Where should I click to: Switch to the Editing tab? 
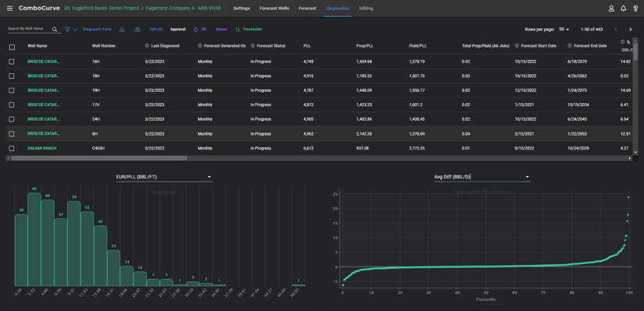point(366,9)
